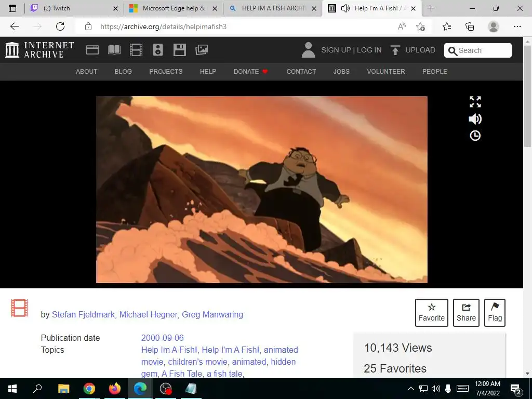The image size is (532, 399).
Task: Open Edge Settings and more menu
Action: tap(517, 26)
